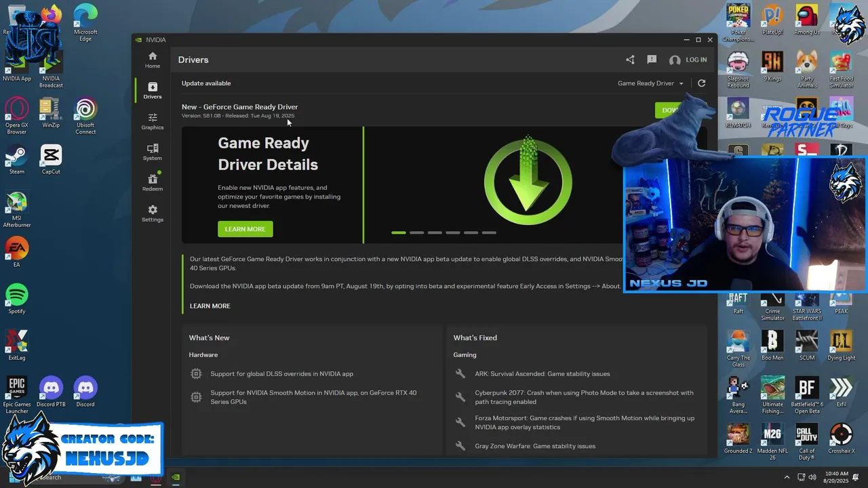Click the NVIDIA app icon on the taskbar

point(176,477)
